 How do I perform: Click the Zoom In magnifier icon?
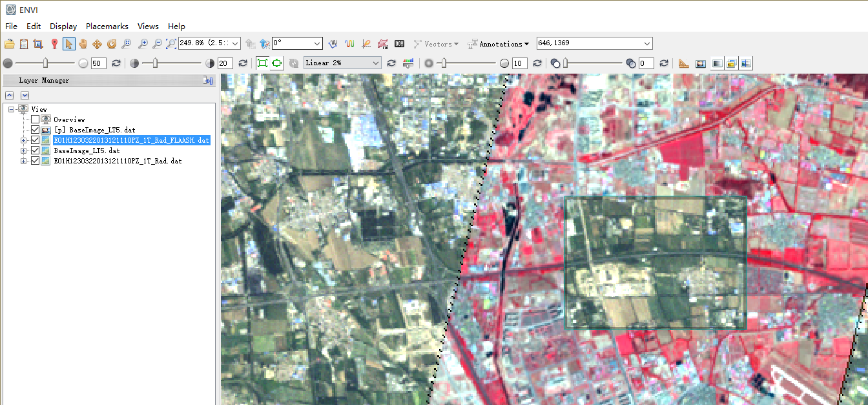pos(142,44)
